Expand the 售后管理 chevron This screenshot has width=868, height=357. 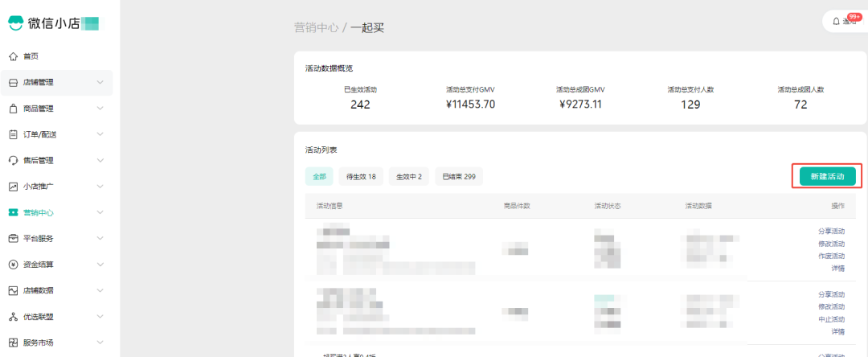point(100,161)
